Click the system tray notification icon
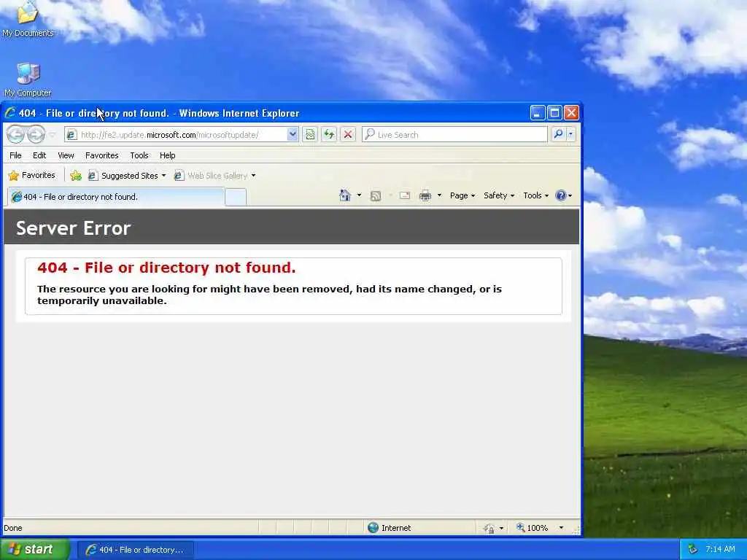 pyautogui.click(x=693, y=549)
